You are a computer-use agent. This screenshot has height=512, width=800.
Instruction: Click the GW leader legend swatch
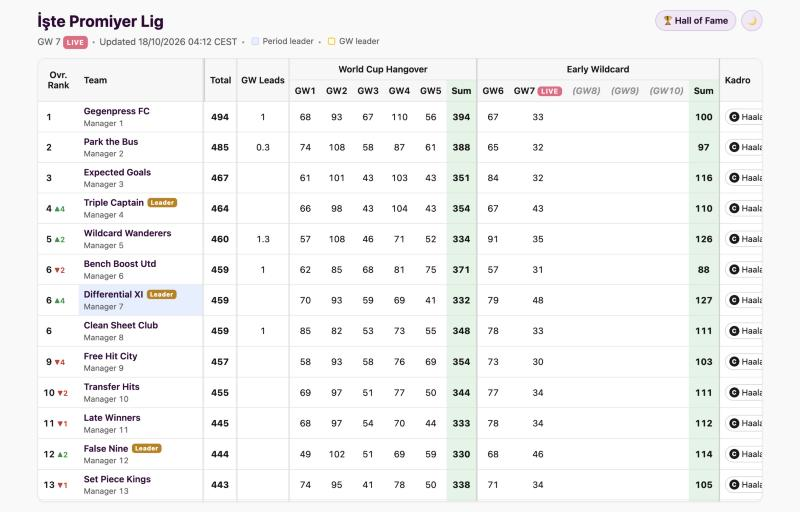(332, 41)
